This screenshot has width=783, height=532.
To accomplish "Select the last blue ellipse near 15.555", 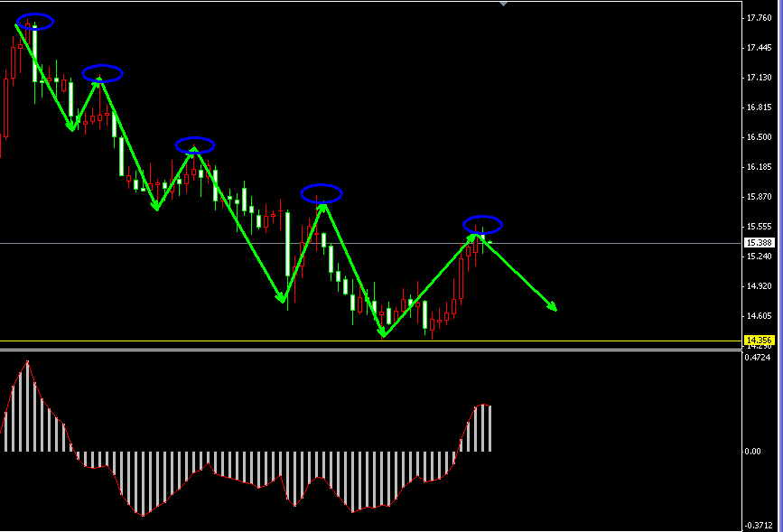I will point(482,224).
